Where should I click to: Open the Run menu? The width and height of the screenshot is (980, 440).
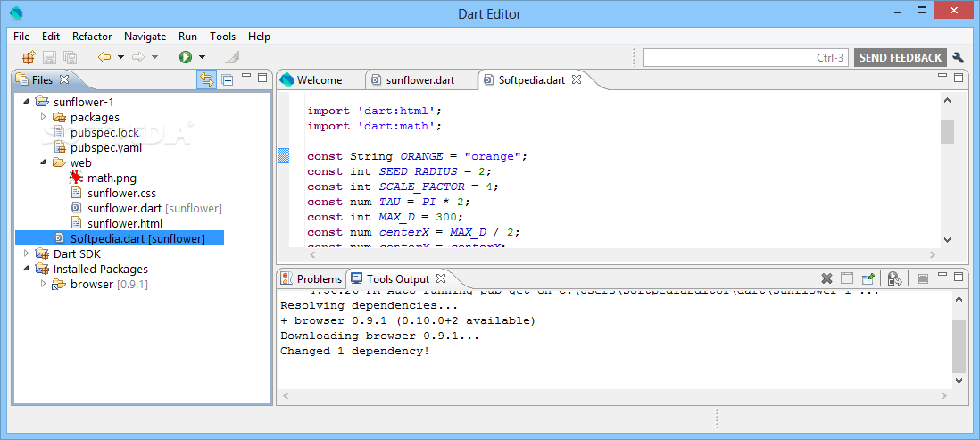point(187,37)
